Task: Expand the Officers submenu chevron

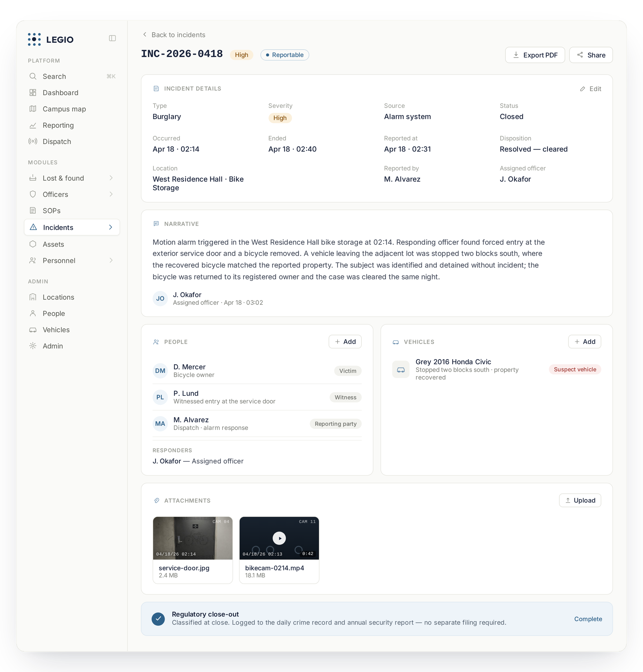Action: [x=111, y=194]
